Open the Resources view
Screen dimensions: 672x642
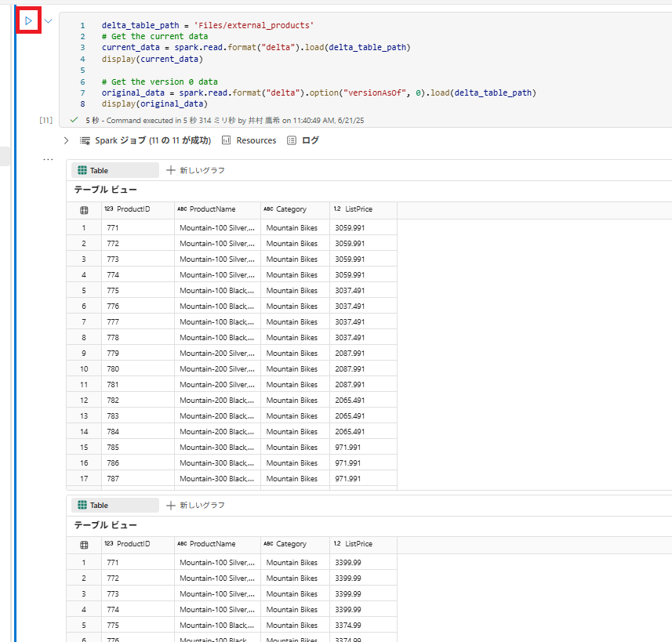click(256, 140)
